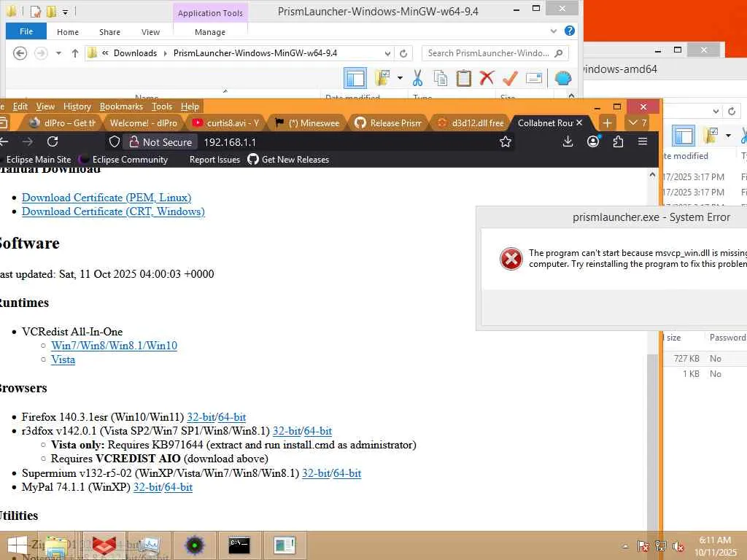Screen dimensions: 747x560
Task: Click MyPal 74.1.1 64-bit link
Action: point(178,487)
